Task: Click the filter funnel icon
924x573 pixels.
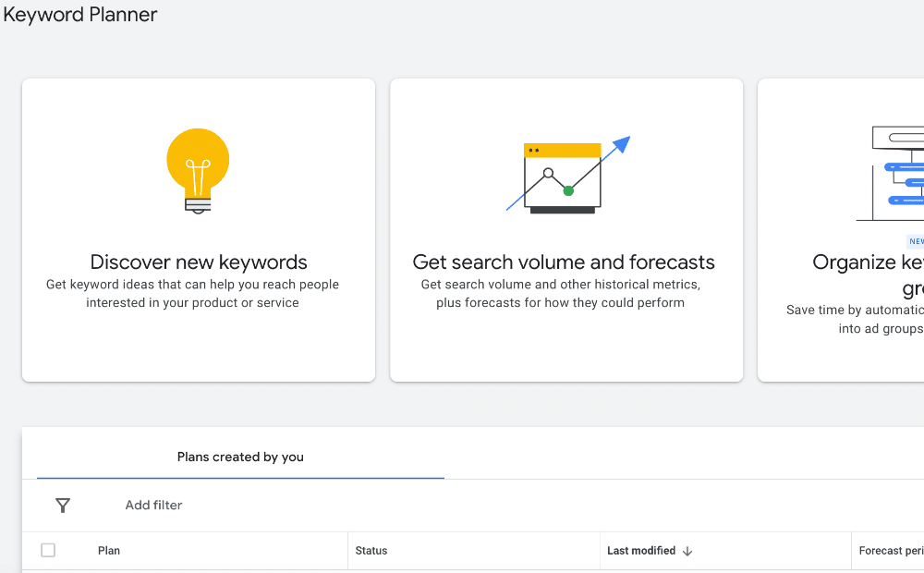Action: 62,506
